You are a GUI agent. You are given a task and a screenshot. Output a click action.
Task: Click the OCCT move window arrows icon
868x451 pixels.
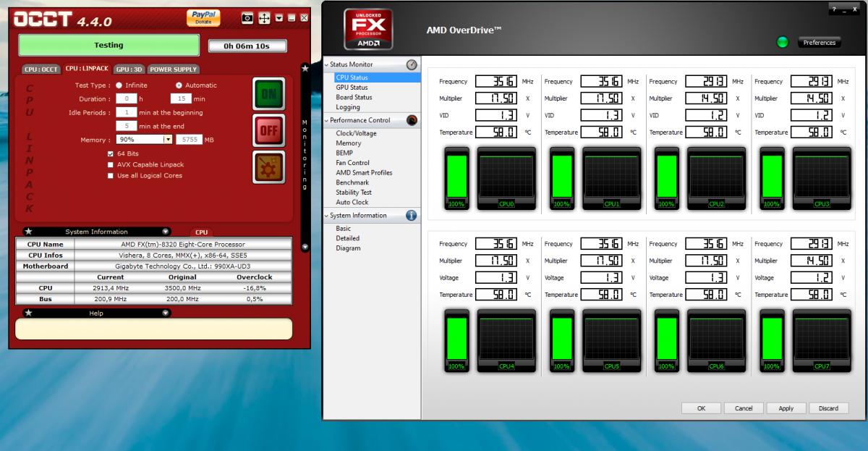[264, 18]
